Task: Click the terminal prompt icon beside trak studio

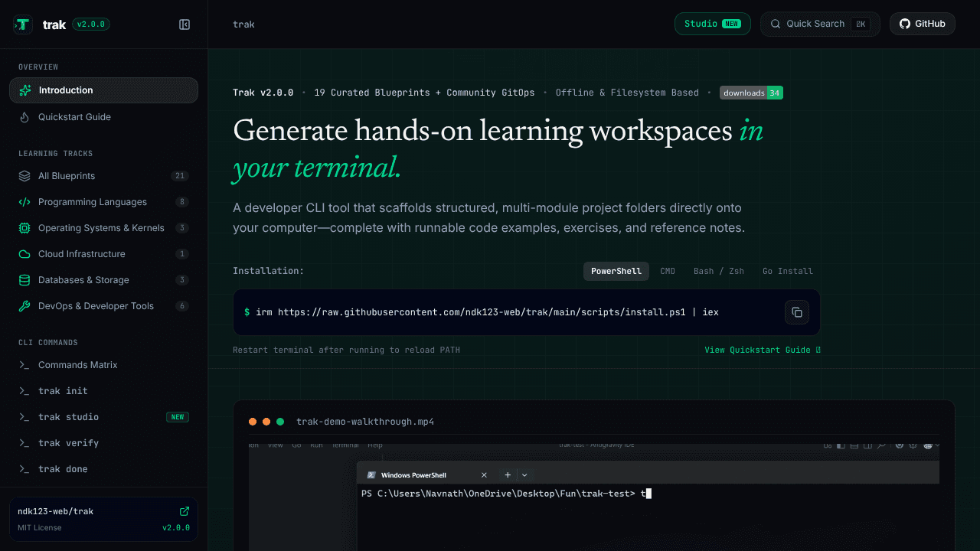Action: click(24, 417)
